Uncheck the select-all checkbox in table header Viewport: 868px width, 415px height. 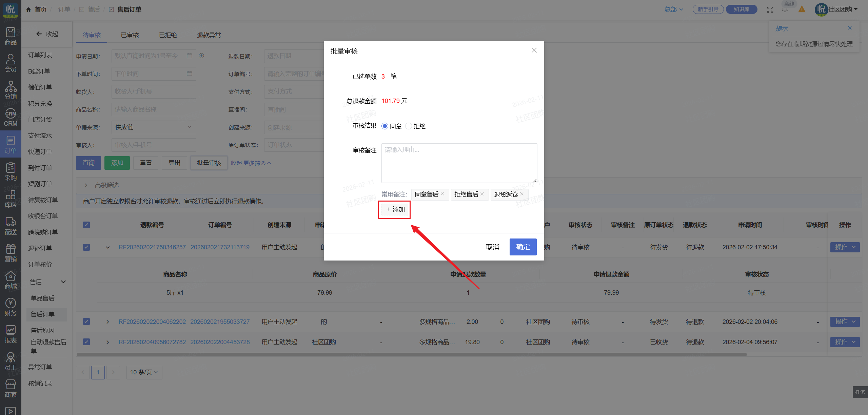(x=86, y=225)
